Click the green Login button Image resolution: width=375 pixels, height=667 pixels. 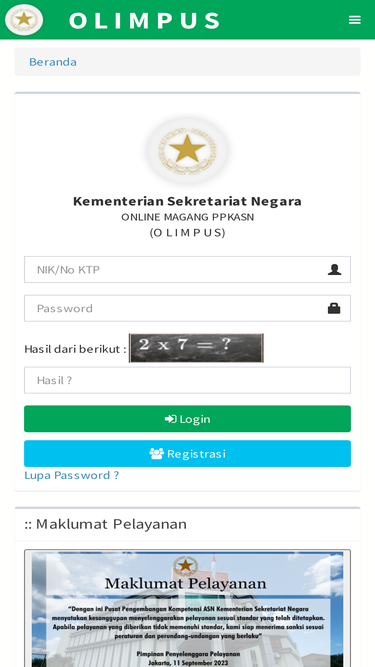tap(188, 419)
